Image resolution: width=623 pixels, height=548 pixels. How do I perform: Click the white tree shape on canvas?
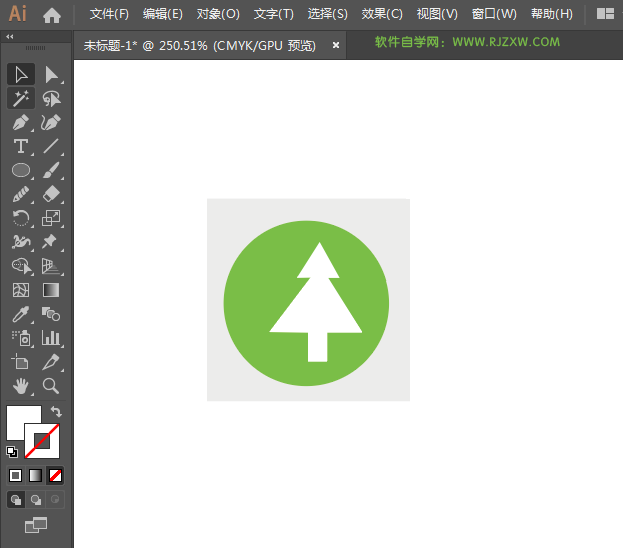(316, 302)
